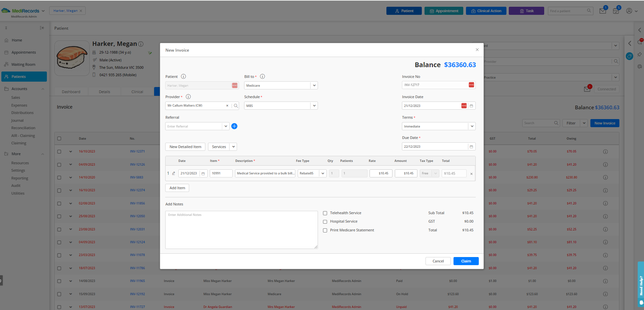Select the checkbox for INV-12126 row
Image resolution: width=644 pixels, height=310 pixels.
59,165
